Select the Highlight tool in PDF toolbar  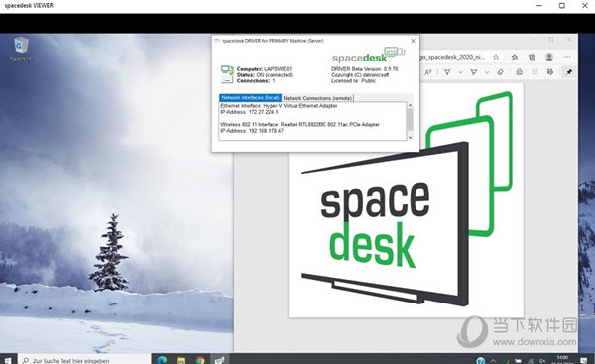(474, 72)
